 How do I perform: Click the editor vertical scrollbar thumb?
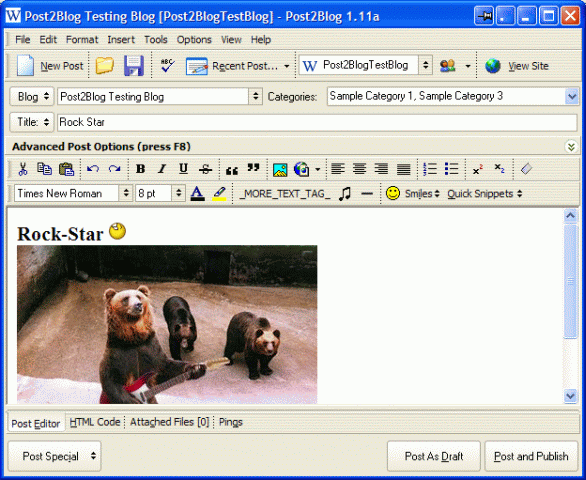coord(571,281)
